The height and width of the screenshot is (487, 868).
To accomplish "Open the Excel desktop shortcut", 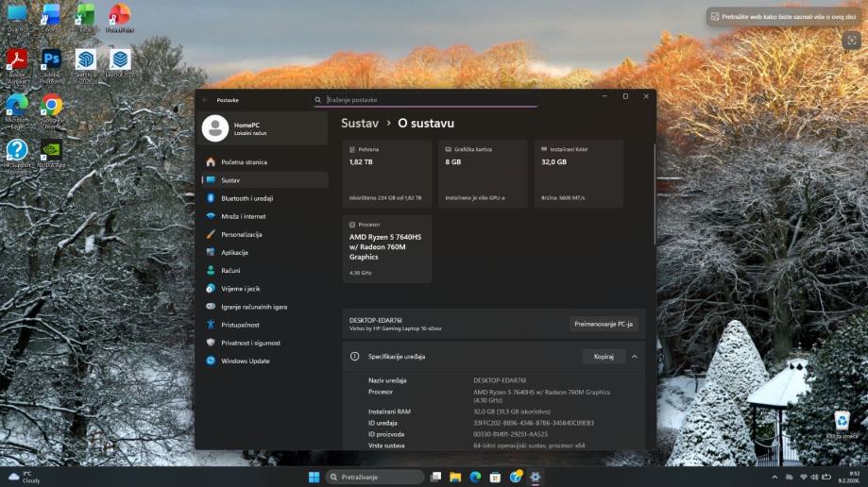I will [85, 17].
